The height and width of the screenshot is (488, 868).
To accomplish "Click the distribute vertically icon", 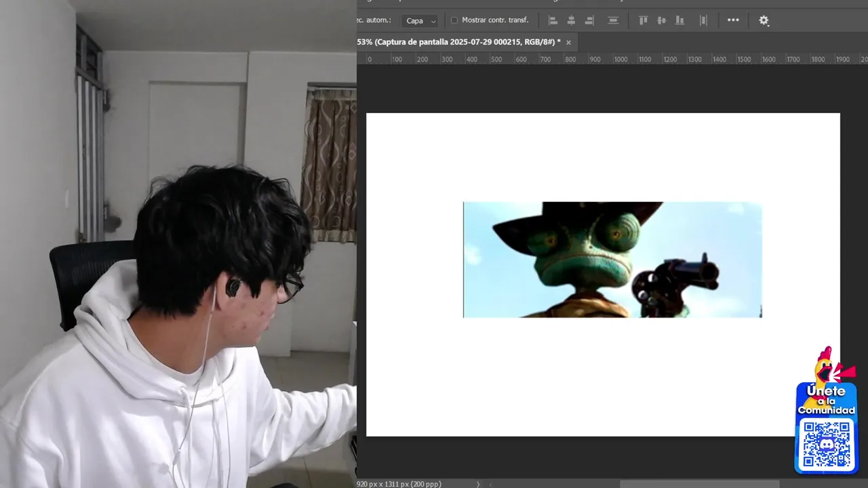I will click(x=613, y=20).
